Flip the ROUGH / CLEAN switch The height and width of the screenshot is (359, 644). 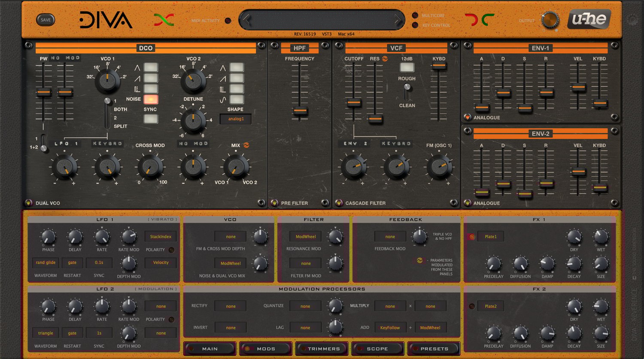click(407, 91)
